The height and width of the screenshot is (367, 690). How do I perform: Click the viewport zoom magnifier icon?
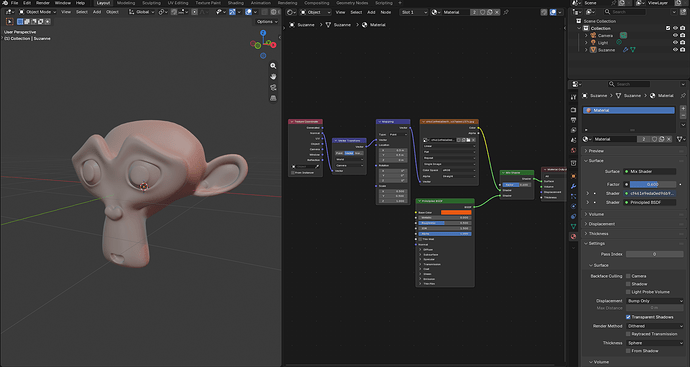[273, 66]
